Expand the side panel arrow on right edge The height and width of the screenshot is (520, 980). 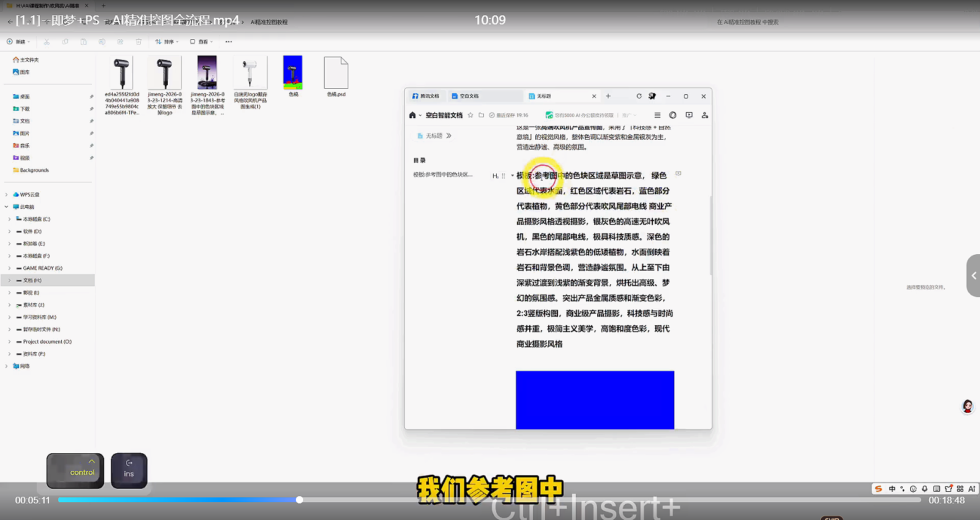pos(974,276)
